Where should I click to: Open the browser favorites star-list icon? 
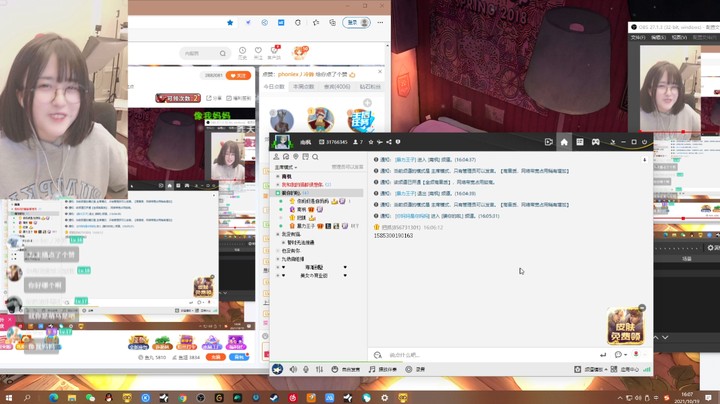tap(316, 22)
